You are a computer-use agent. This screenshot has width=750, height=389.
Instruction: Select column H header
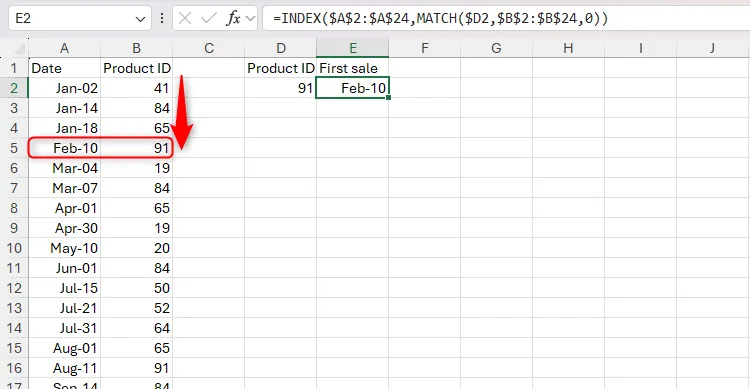coord(568,48)
